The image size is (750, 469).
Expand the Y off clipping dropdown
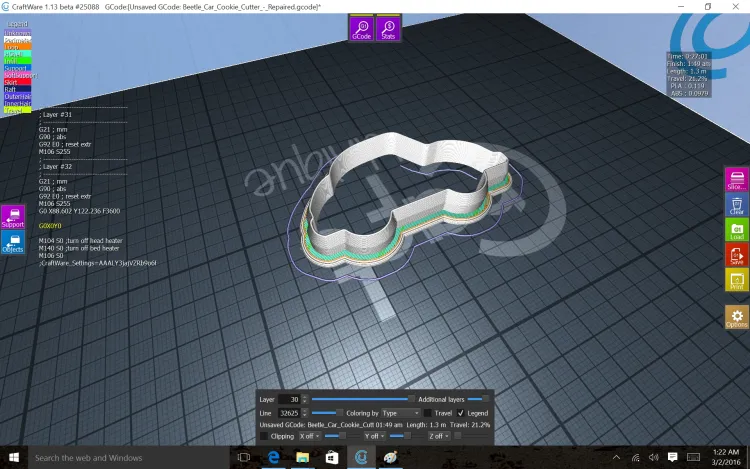[x=374, y=436]
